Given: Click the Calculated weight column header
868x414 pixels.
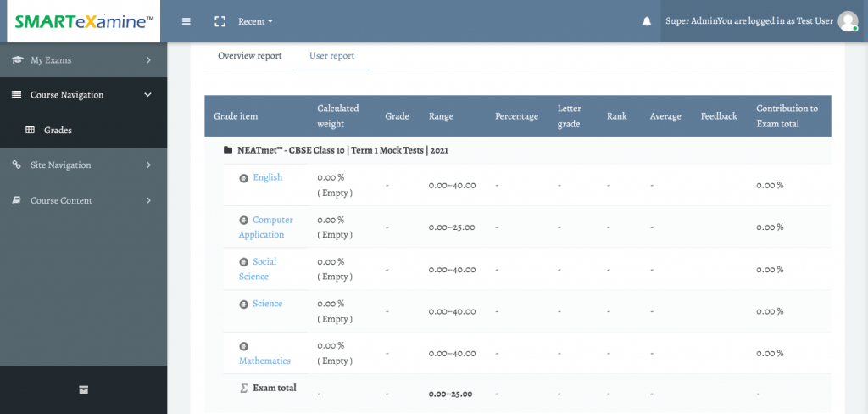Looking at the screenshot, I should pos(338,116).
